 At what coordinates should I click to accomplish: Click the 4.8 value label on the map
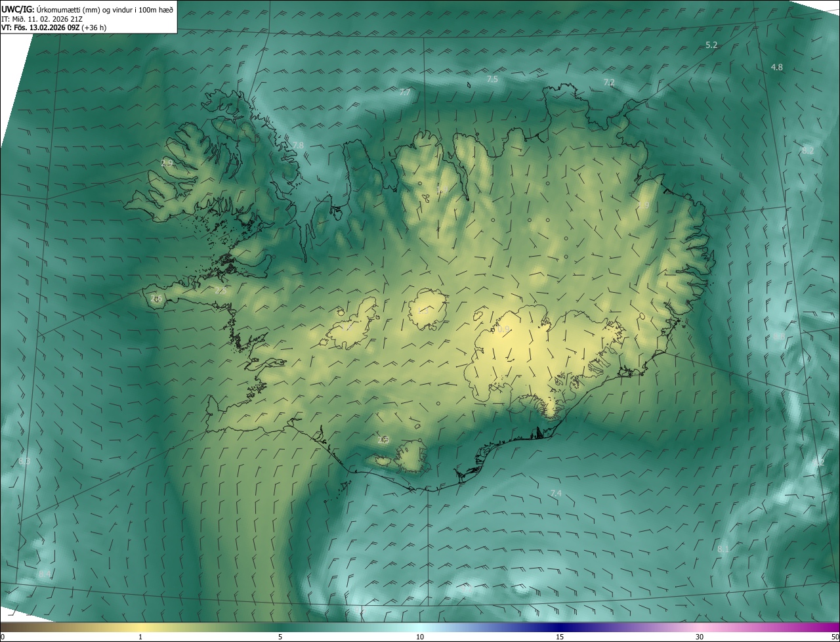click(x=777, y=67)
